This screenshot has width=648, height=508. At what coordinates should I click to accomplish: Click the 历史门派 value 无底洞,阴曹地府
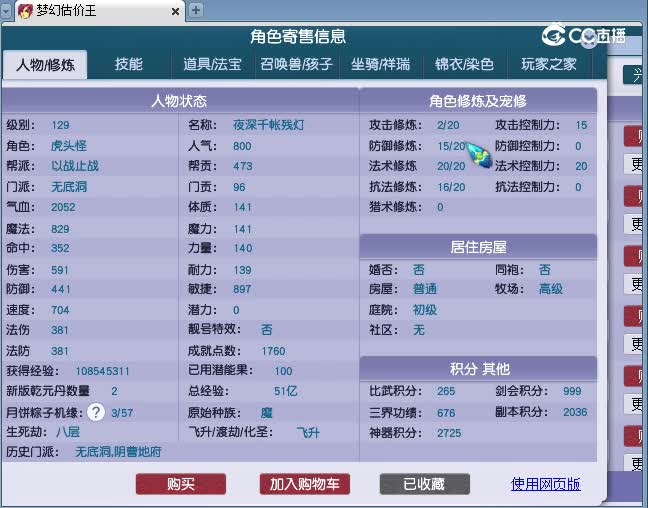[x=118, y=452]
